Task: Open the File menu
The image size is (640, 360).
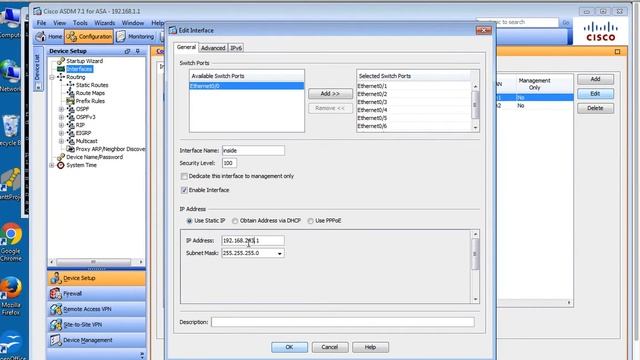Action: coord(41,23)
